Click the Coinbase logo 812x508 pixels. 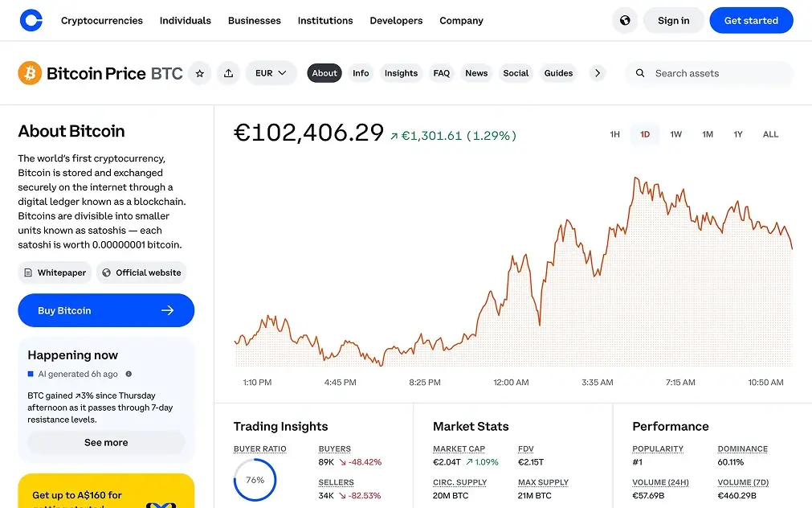(31, 19)
